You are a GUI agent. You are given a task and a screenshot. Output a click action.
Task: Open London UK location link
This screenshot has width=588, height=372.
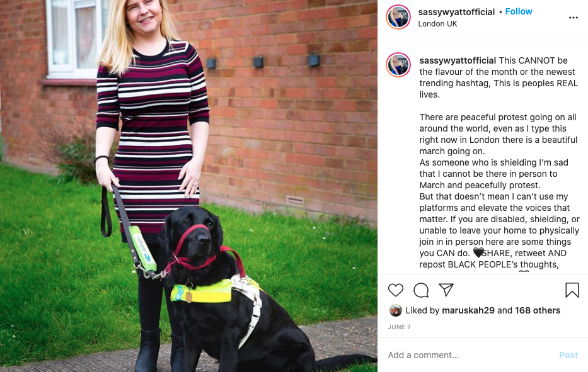pyautogui.click(x=437, y=23)
